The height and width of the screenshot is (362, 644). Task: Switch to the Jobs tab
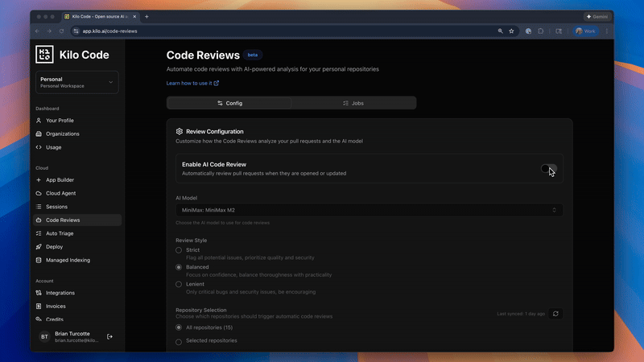353,104
